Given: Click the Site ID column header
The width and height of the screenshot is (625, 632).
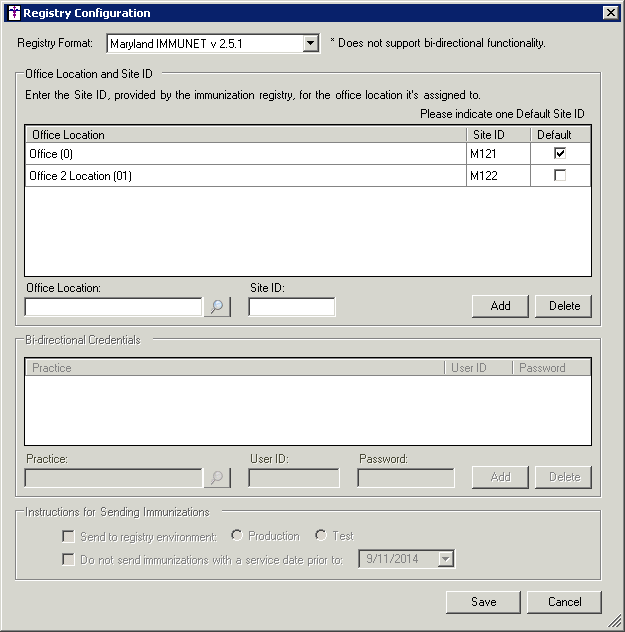Looking at the screenshot, I should [497, 134].
